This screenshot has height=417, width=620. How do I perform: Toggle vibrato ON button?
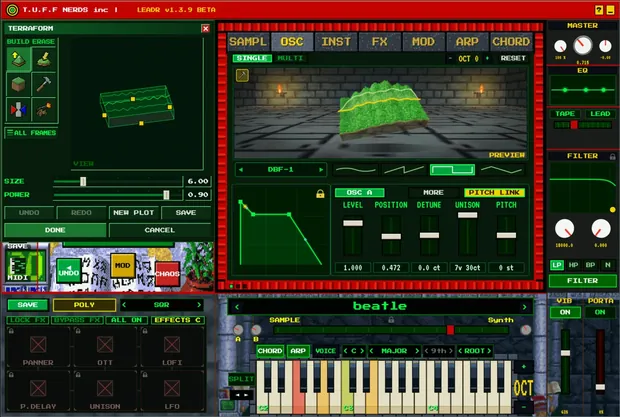pyautogui.click(x=565, y=312)
